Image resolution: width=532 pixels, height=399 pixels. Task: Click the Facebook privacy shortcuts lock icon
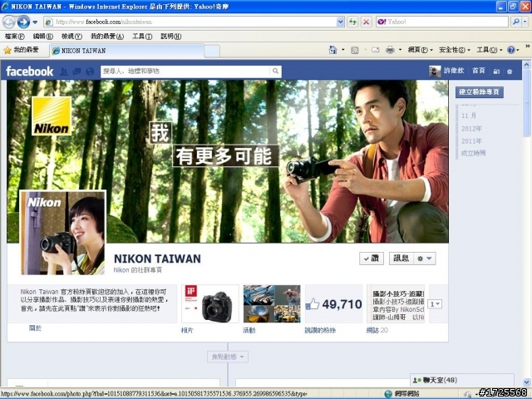click(x=496, y=71)
